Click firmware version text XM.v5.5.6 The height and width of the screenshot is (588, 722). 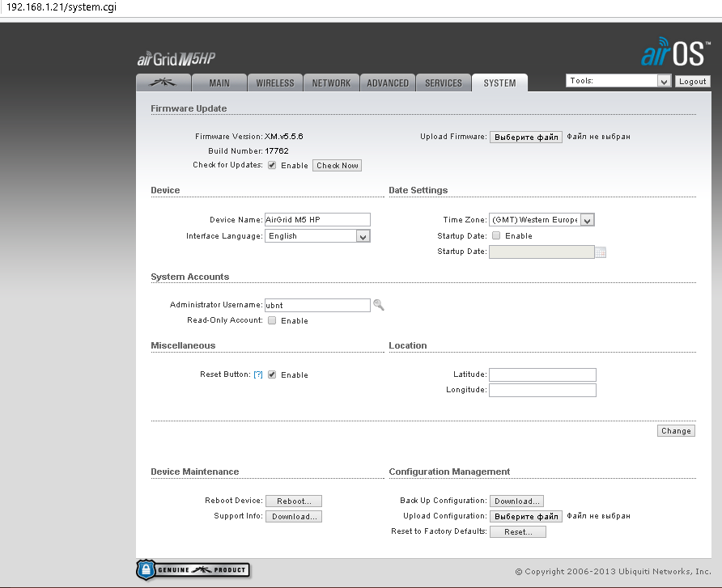[283, 136]
